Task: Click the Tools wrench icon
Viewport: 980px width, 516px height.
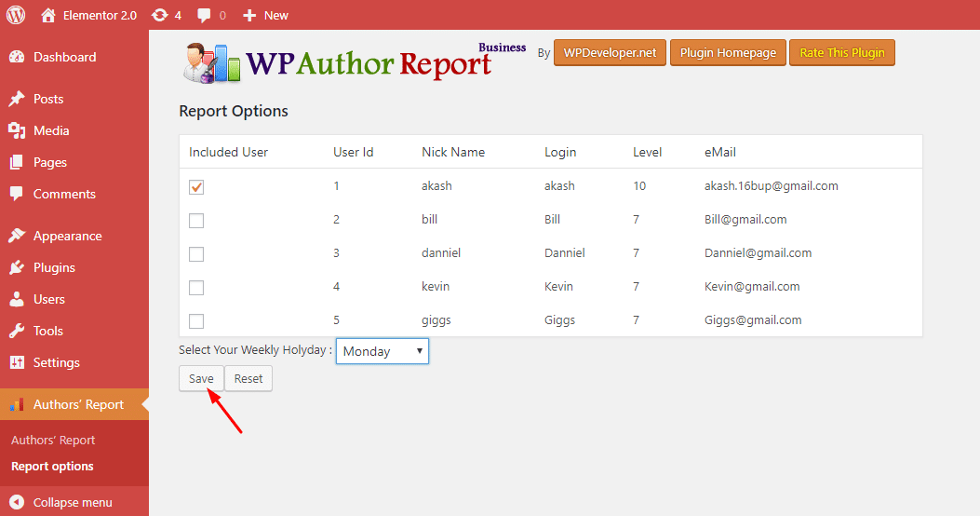Action: 17,331
